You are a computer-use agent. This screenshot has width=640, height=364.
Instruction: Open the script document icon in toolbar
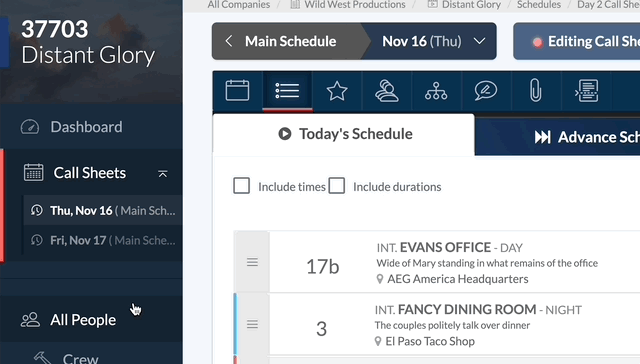587,91
